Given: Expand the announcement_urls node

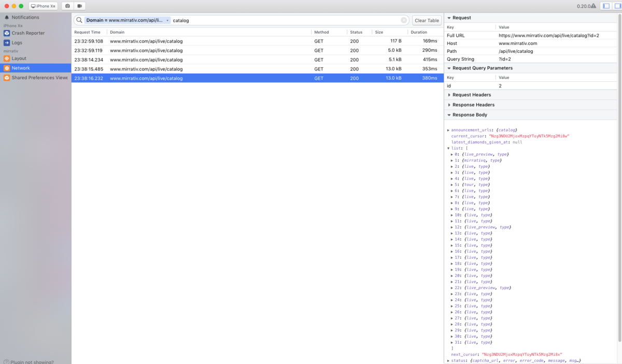Looking at the screenshot, I should point(448,130).
